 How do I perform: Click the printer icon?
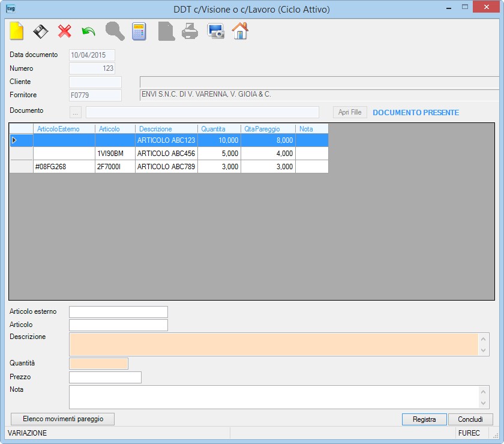pos(190,31)
